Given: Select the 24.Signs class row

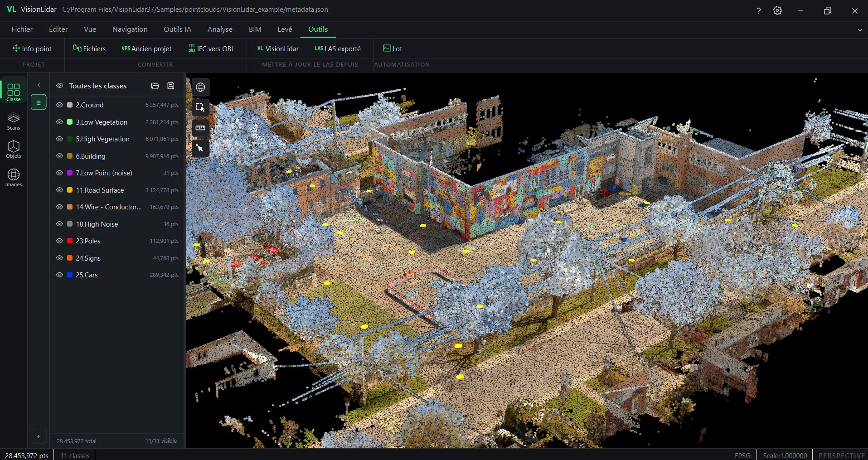Looking at the screenshot, I should [117, 258].
